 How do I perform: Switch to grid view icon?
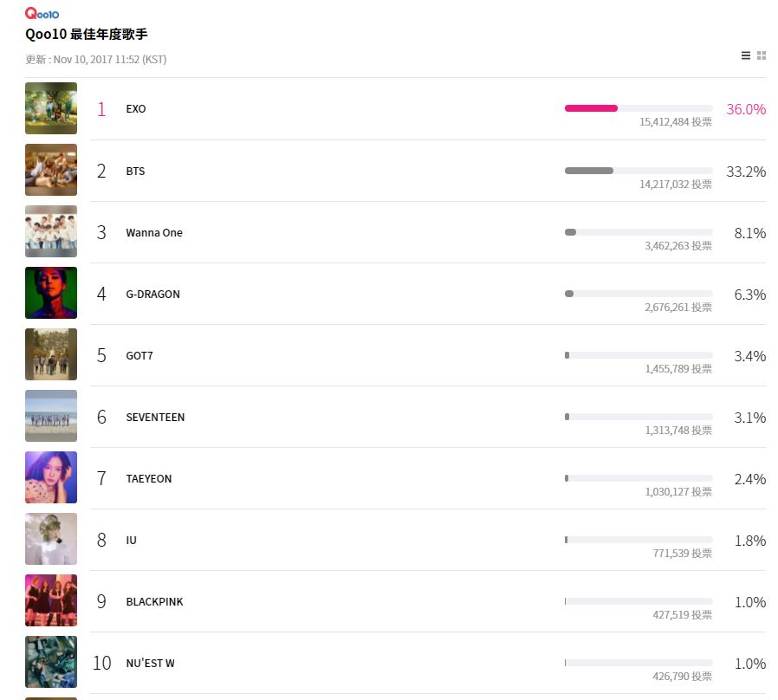(x=762, y=55)
